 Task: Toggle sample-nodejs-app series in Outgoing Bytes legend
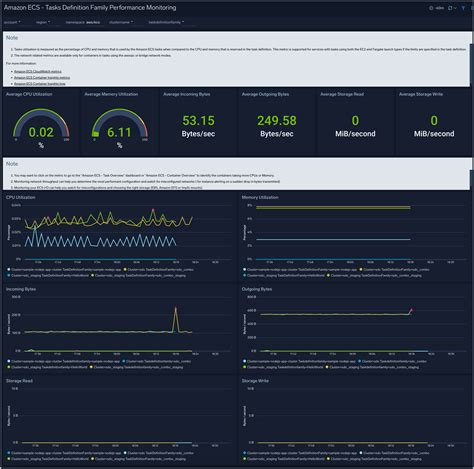point(299,361)
